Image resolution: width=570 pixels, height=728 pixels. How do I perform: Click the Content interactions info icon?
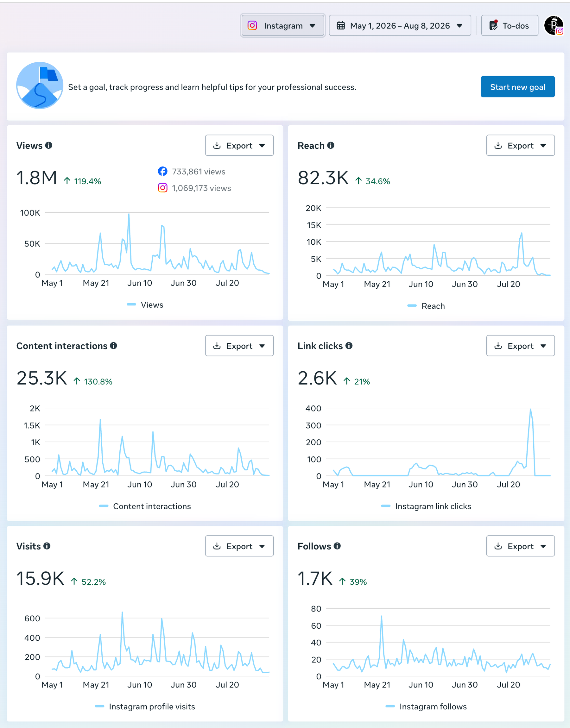pos(113,346)
